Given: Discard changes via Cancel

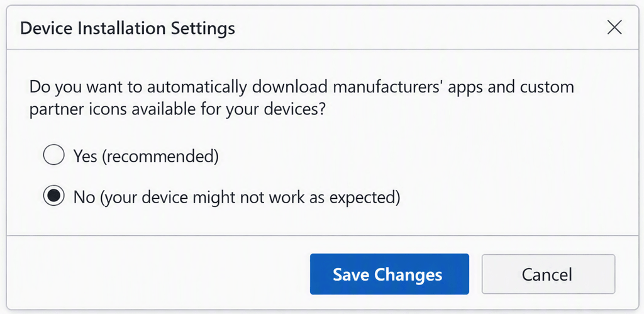Looking at the screenshot, I should coord(548,274).
